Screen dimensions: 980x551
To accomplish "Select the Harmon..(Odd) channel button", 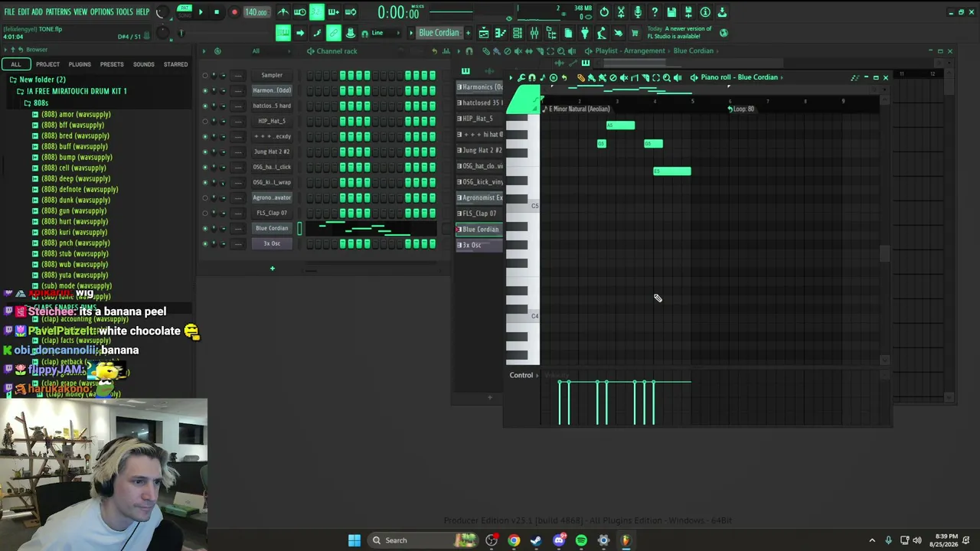I will tap(272, 90).
